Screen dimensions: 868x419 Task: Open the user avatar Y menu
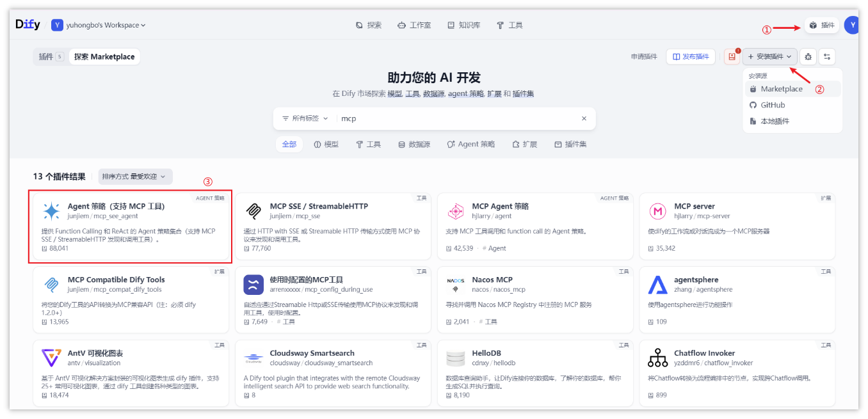[x=851, y=25]
